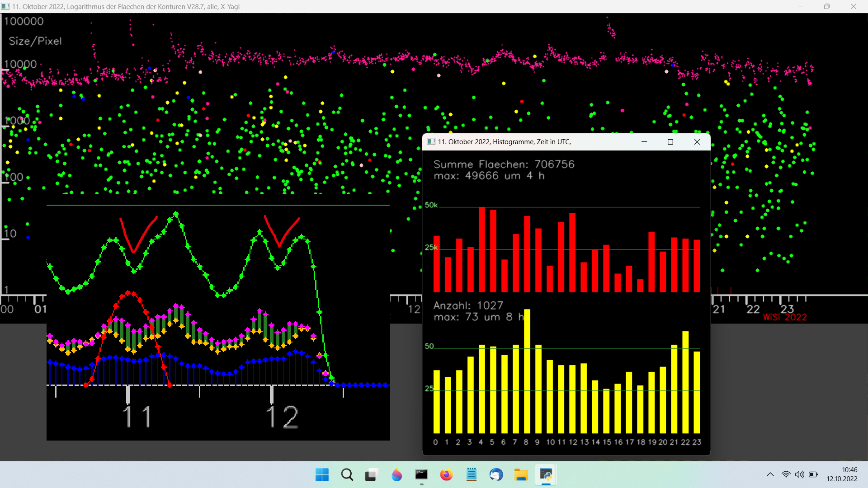Click the '25k' gridline label
The width and height of the screenshot is (868, 488).
coord(431,247)
